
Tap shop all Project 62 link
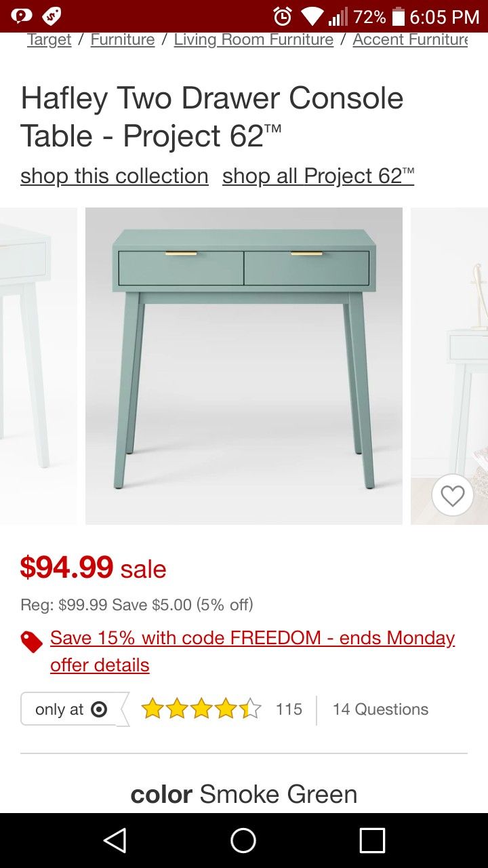click(318, 176)
